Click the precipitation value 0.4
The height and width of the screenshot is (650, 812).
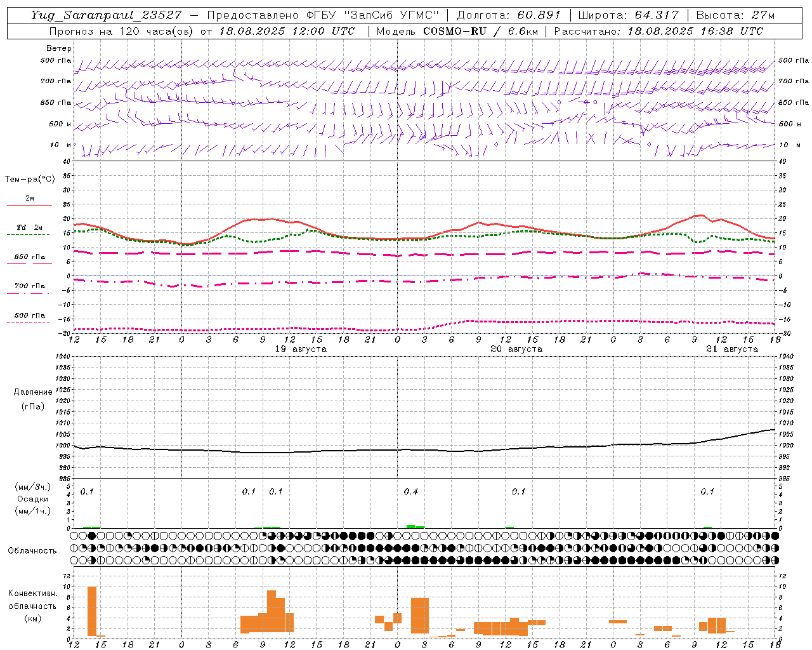(411, 491)
